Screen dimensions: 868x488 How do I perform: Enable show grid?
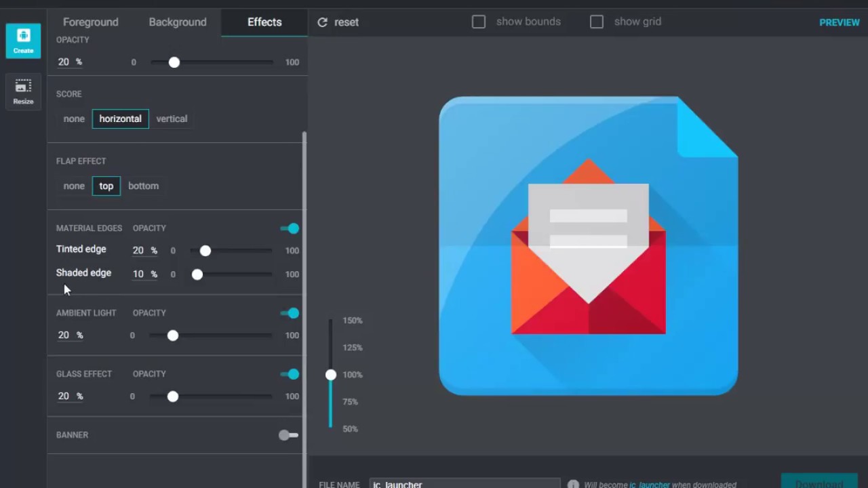pyautogui.click(x=596, y=22)
